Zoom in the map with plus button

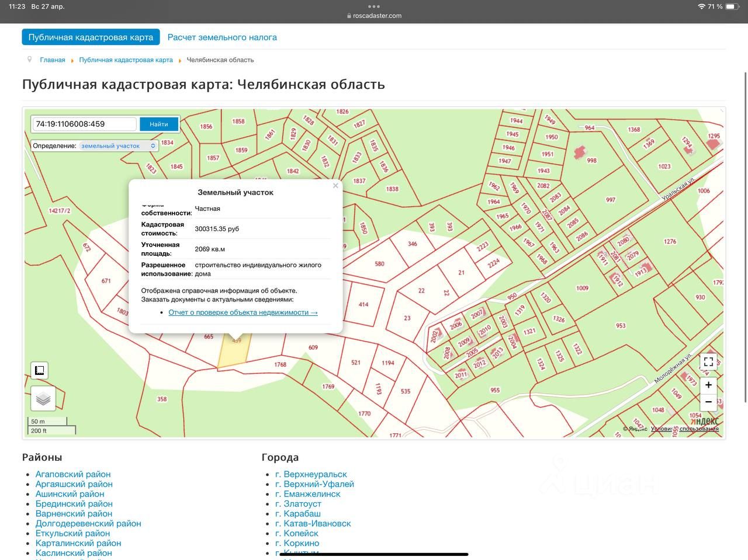[x=708, y=385]
